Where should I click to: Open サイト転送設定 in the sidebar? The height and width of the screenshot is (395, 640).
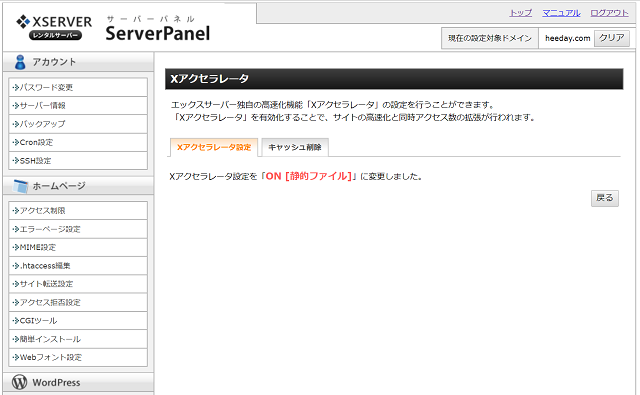coord(78,284)
